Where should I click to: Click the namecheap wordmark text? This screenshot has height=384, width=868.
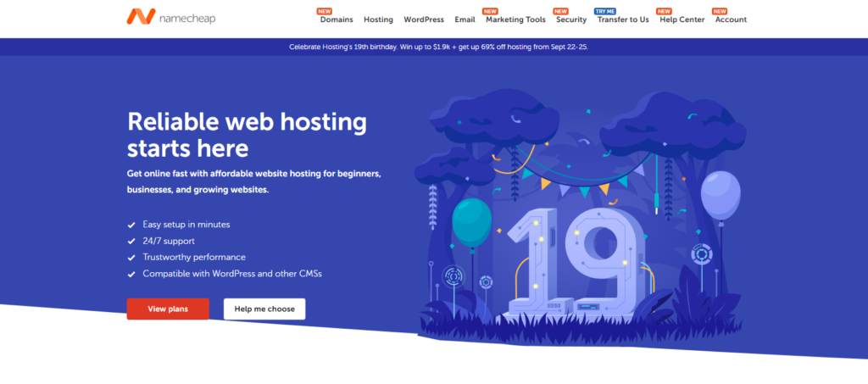pos(187,19)
